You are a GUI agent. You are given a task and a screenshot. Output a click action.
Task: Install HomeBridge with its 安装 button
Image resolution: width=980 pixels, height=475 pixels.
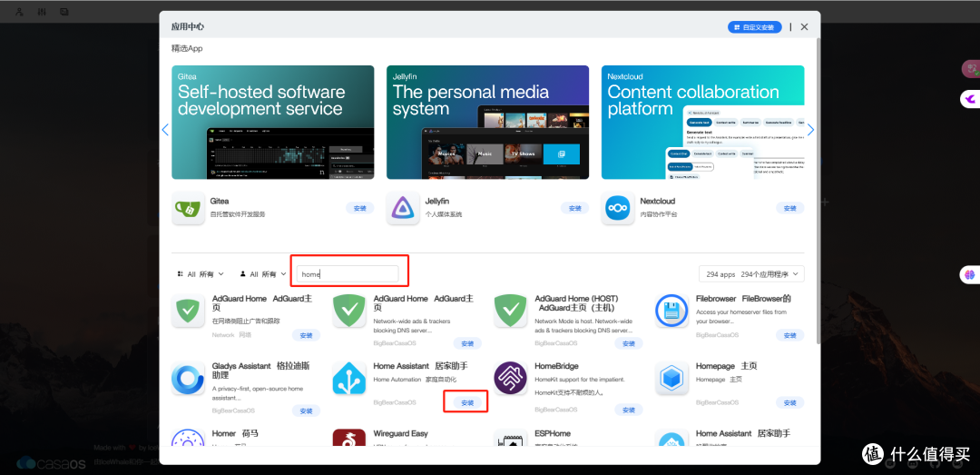tap(629, 411)
